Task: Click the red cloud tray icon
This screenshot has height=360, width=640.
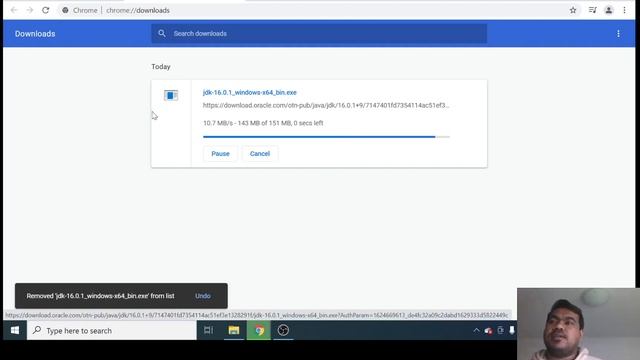Action: [488, 331]
